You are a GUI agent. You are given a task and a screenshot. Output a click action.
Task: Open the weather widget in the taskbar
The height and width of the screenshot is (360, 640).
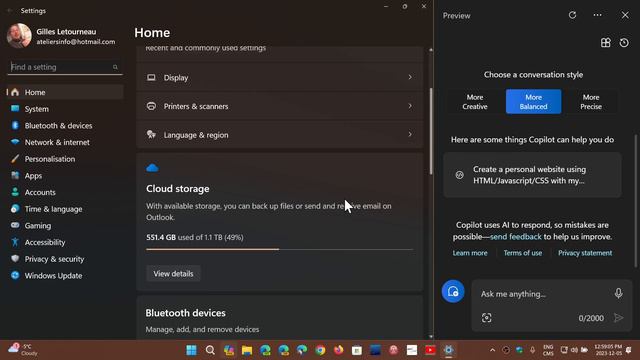pyautogui.click(x=24, y=350)
